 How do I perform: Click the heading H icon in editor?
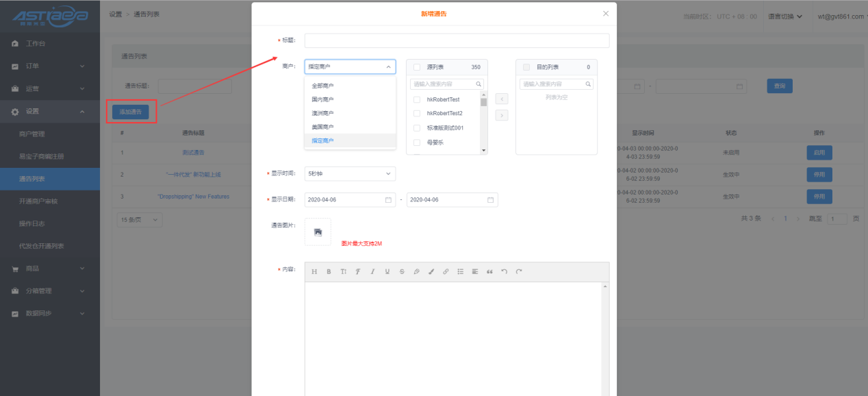[x=314, y=272]
